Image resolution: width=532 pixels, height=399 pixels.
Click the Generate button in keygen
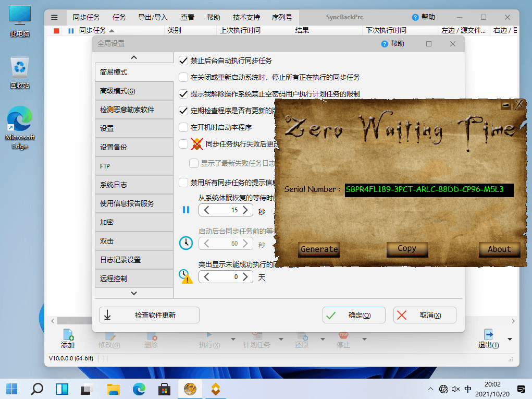tap(319, 249)
